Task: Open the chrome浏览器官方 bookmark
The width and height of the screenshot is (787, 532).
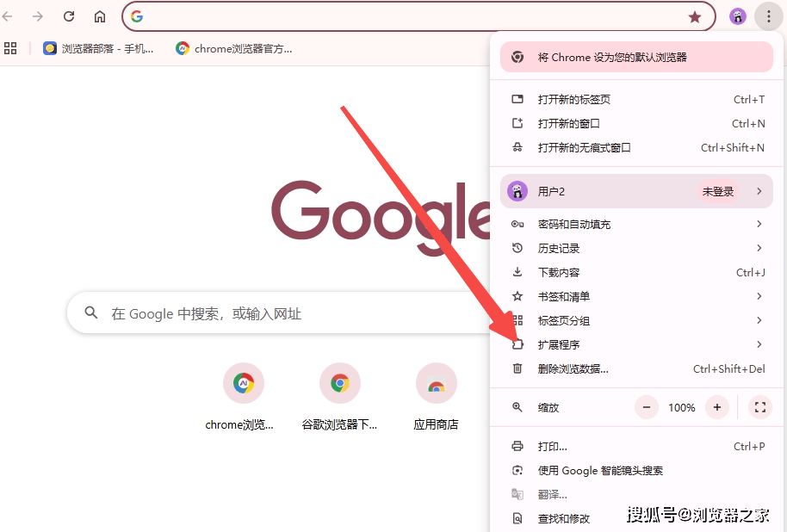Action: click(x=234, y=49)
